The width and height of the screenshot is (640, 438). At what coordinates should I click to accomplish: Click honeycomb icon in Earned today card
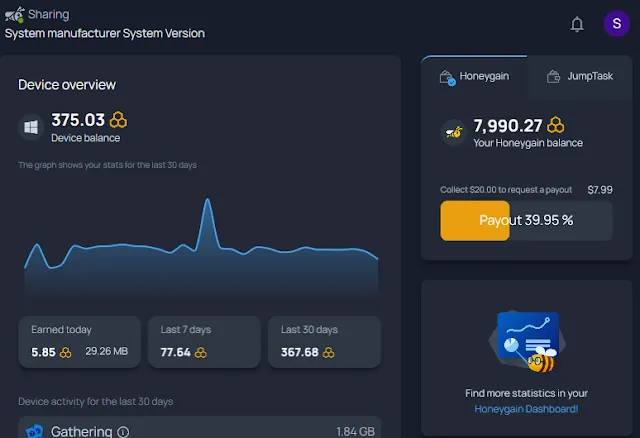point(65,352)
